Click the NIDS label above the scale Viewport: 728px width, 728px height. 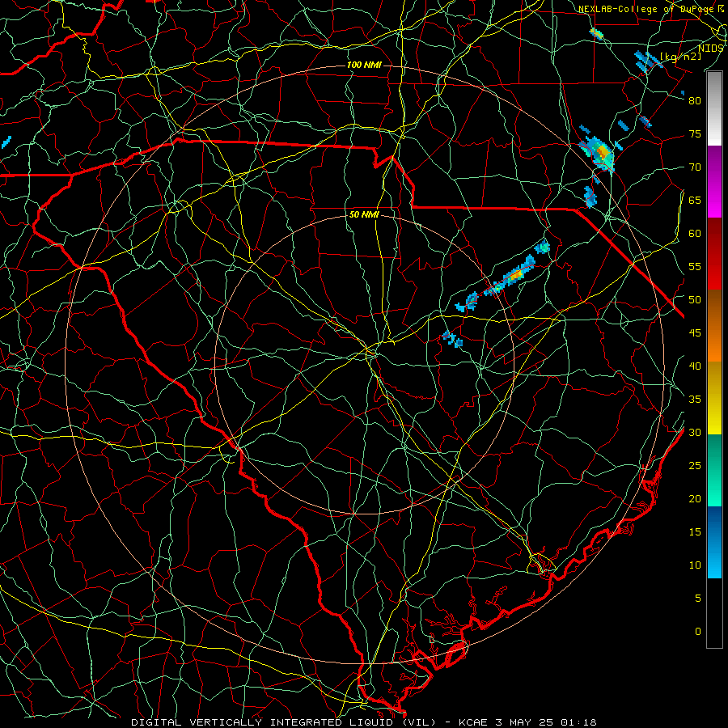click(710, 48)
